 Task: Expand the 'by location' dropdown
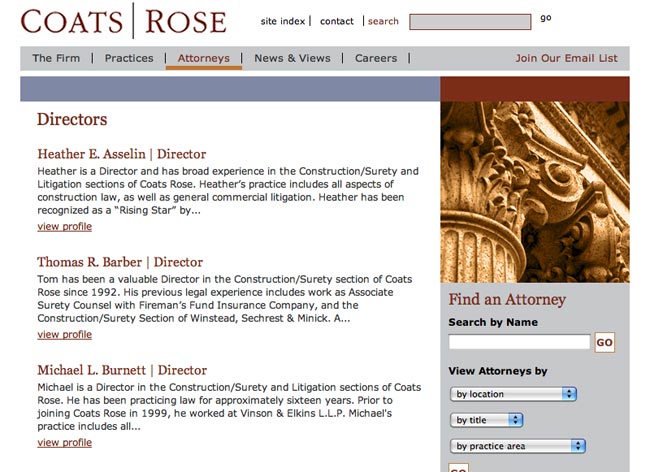(513, 394)
